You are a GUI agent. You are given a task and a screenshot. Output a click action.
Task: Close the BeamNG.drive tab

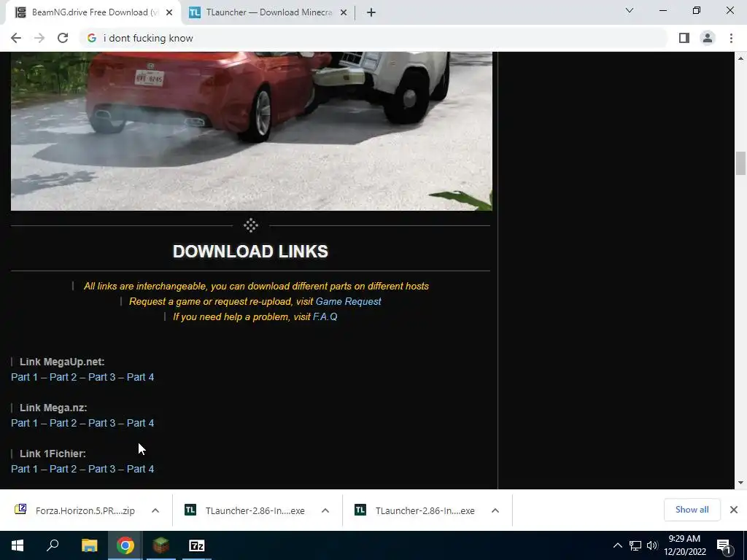(169, 12)
